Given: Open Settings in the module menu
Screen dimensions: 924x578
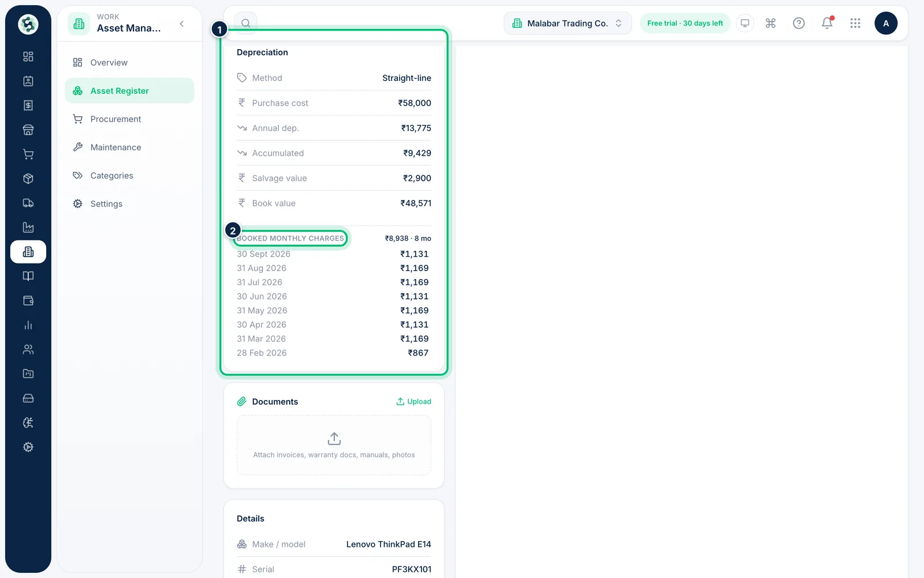Looking at the screenshot, I should coord(129,204).
